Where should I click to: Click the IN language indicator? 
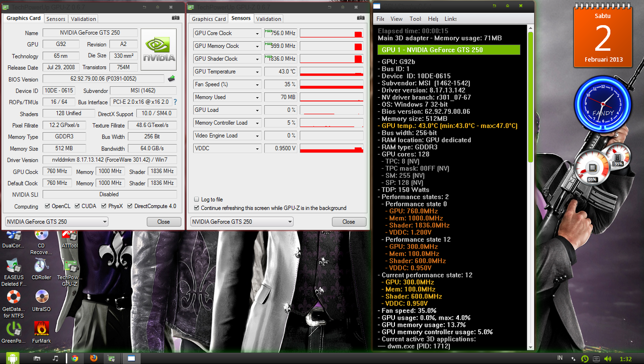tap(560, 358)
